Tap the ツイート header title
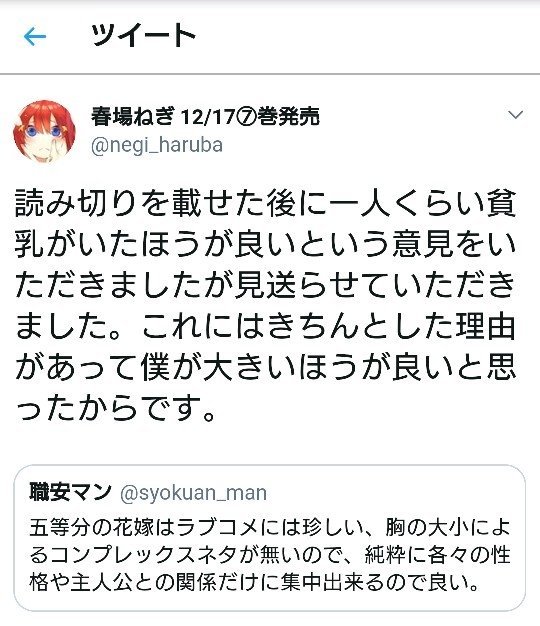 tap(143, 36)
